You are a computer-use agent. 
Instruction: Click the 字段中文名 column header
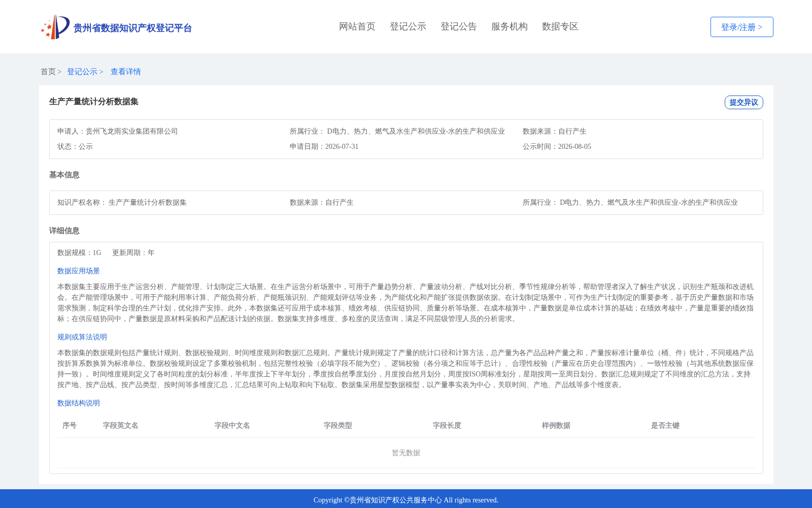pyautogui.click(x=232, y=425)
